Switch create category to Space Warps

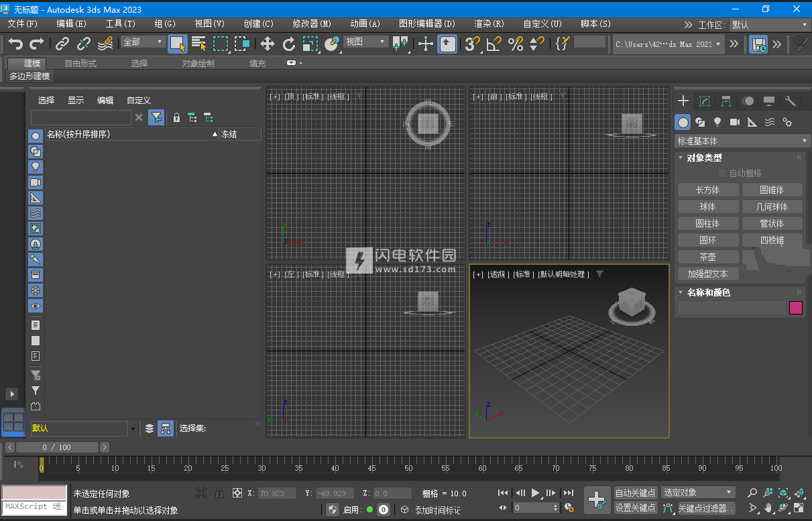770,122
